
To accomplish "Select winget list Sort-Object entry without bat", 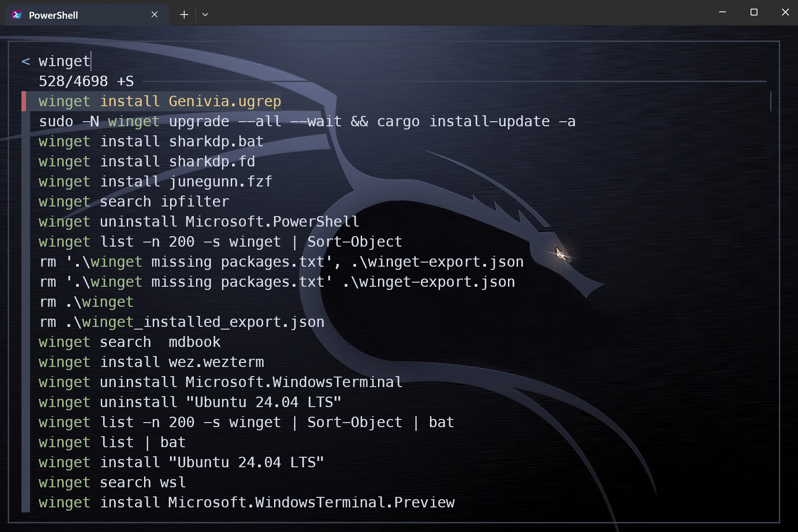I will coord(221,242).
